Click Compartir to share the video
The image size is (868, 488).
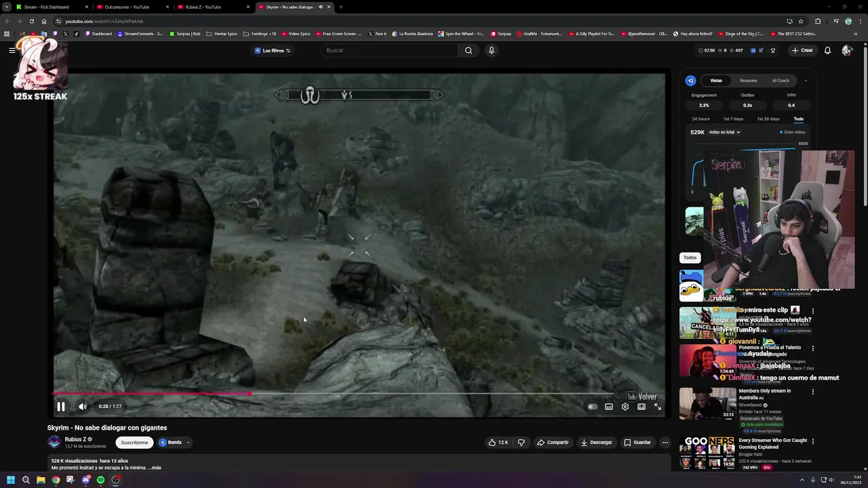coord(553,443)
